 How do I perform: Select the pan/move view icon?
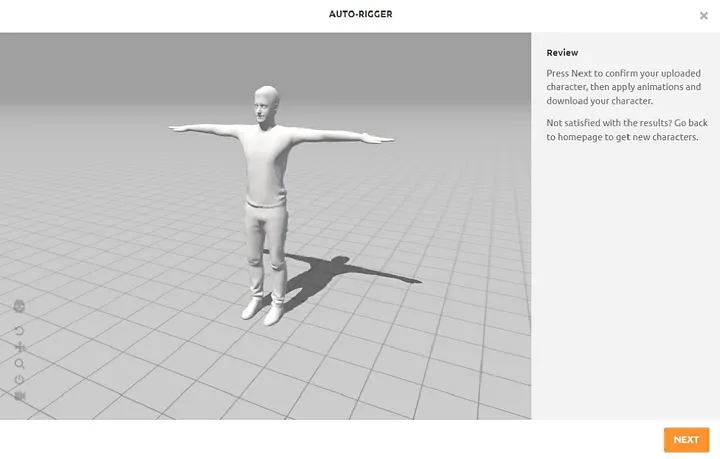(x=19, y=347)
